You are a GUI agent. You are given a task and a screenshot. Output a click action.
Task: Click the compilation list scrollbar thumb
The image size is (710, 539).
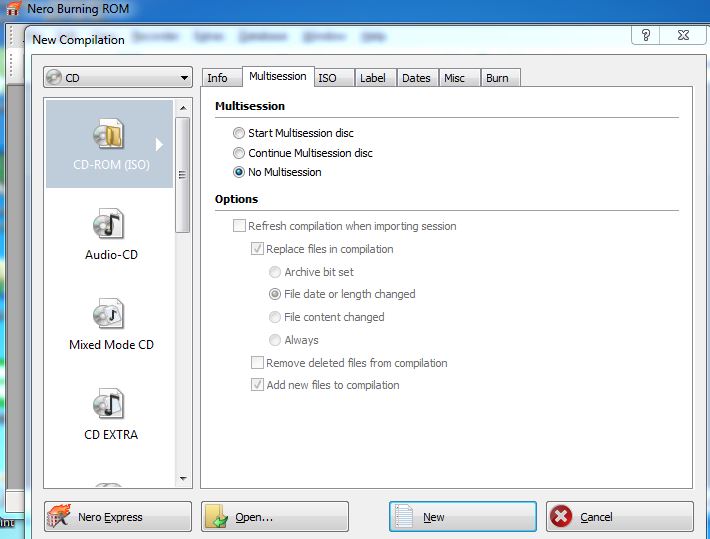coord(182,175)
